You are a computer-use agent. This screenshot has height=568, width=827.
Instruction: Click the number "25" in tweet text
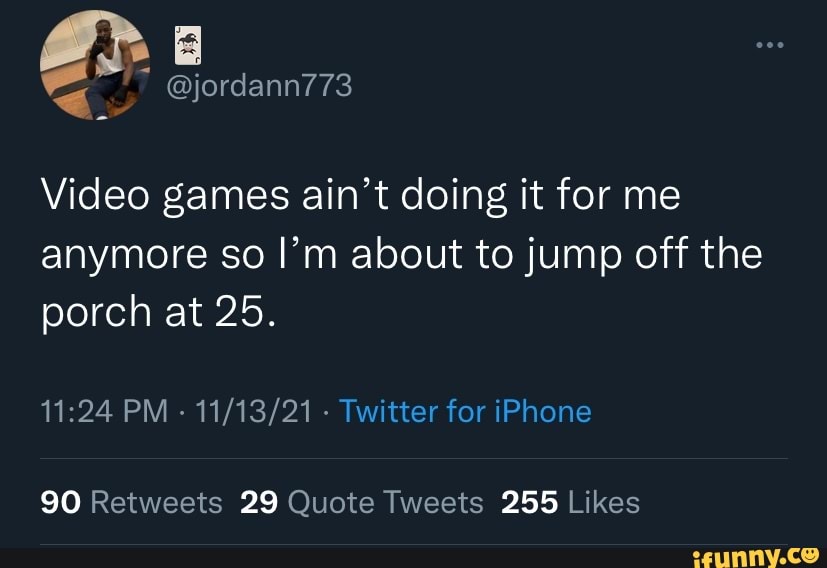244,313
